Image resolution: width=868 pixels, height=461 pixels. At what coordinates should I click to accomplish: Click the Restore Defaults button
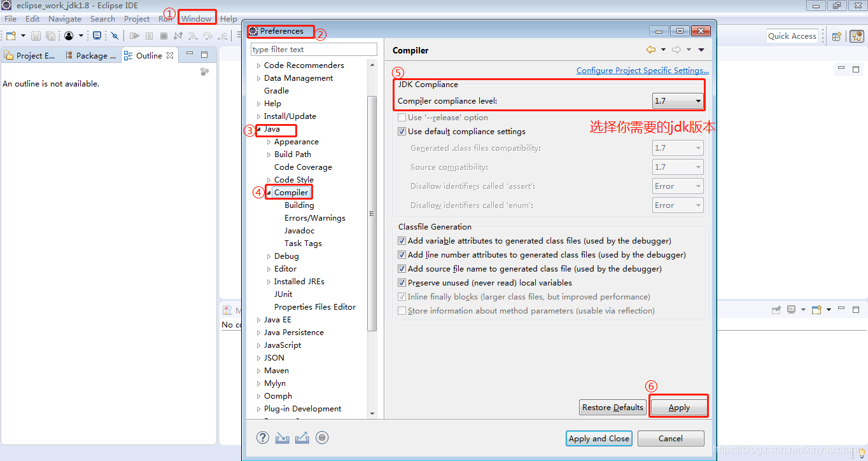(613, 407)
